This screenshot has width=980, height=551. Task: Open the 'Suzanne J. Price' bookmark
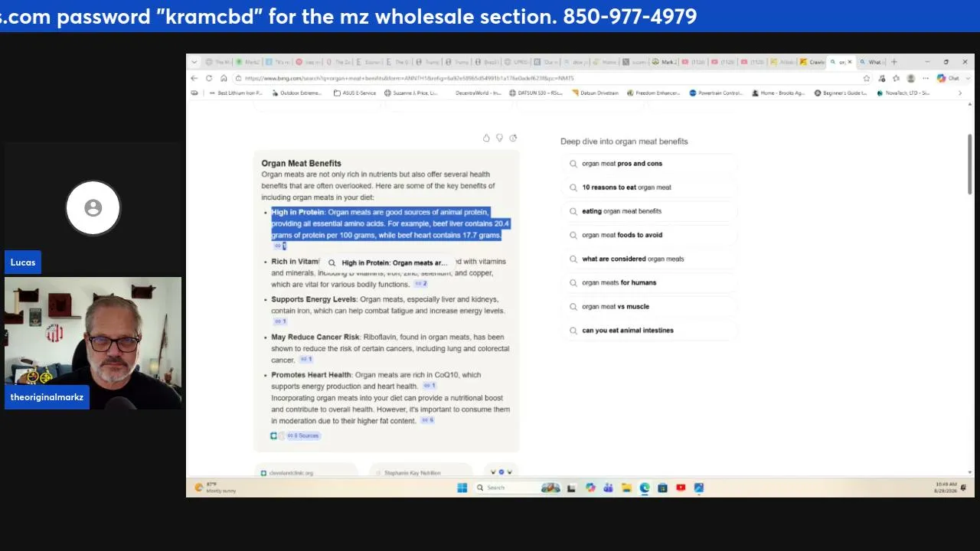pyautogui.click(x=411, y=93)
